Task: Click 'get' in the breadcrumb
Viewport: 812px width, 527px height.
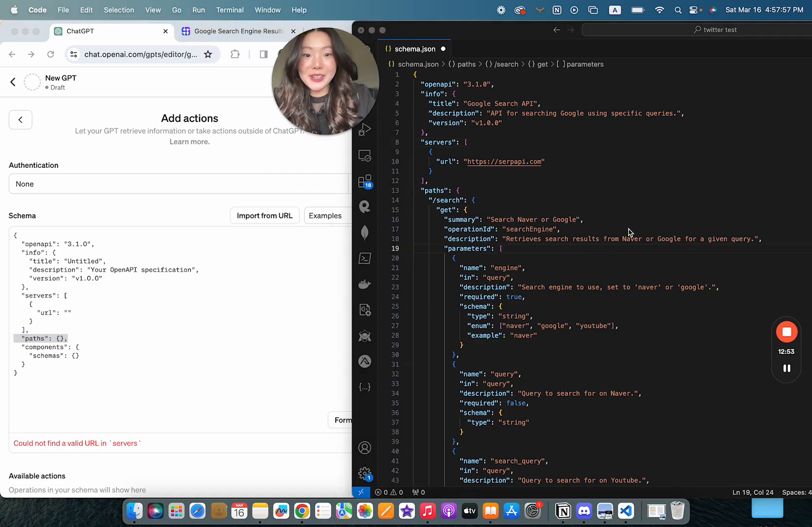Action: (x=542, y=64)
